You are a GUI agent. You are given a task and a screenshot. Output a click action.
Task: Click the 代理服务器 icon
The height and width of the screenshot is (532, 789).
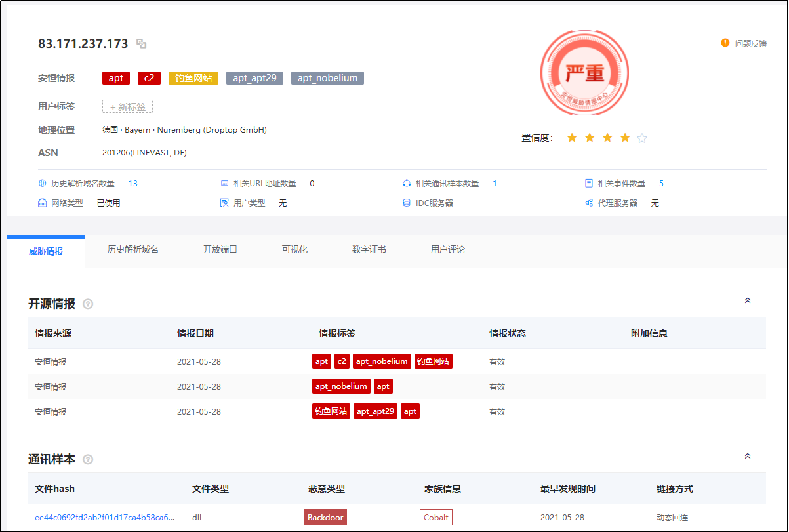pos(589,203)
